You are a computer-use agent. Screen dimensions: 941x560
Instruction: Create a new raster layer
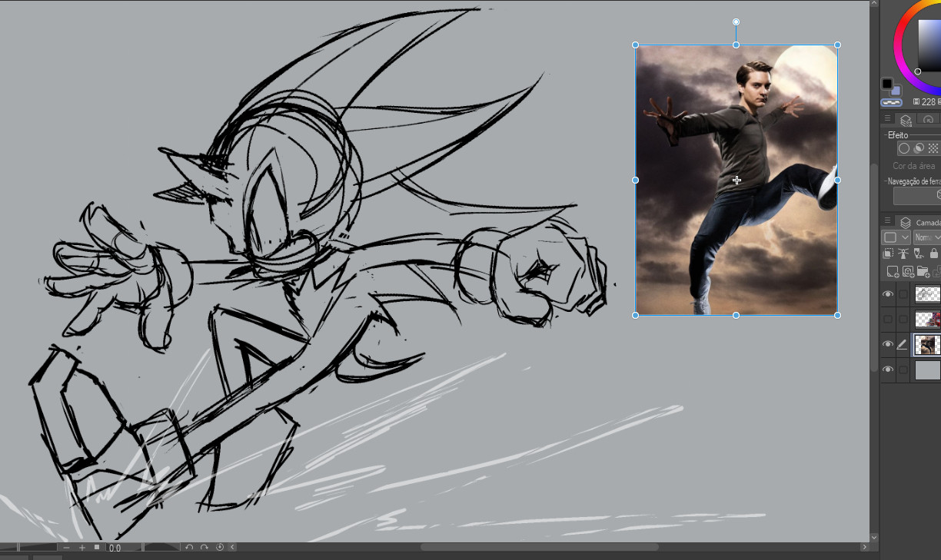[893, 271]
